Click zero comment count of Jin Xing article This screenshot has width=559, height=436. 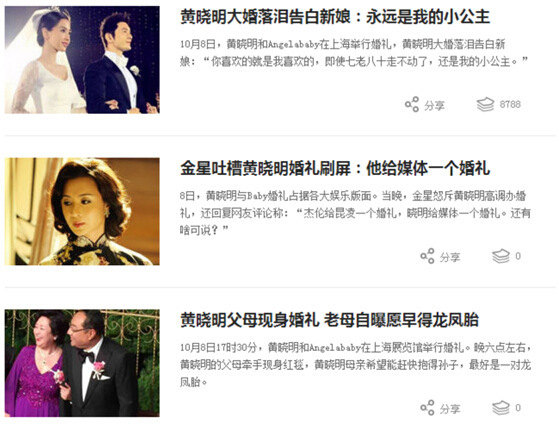518,256
